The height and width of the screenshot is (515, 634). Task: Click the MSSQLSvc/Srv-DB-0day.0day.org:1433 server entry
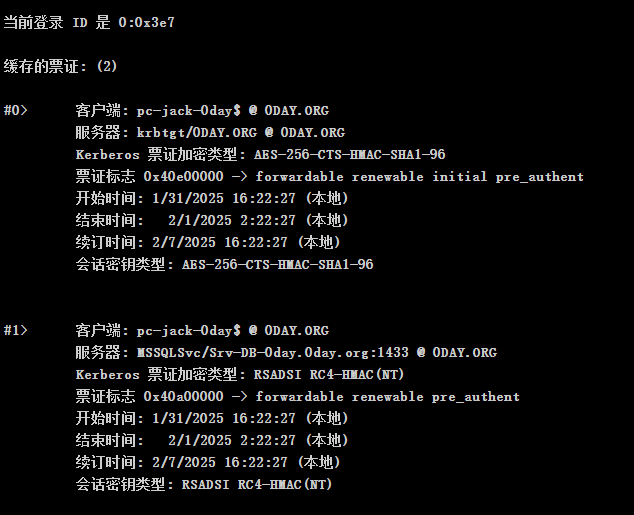point(273,352)
